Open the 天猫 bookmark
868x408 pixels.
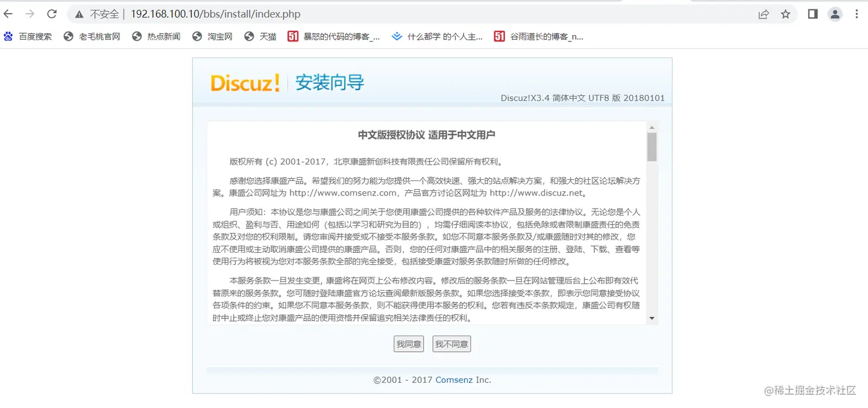pos(260,36)
